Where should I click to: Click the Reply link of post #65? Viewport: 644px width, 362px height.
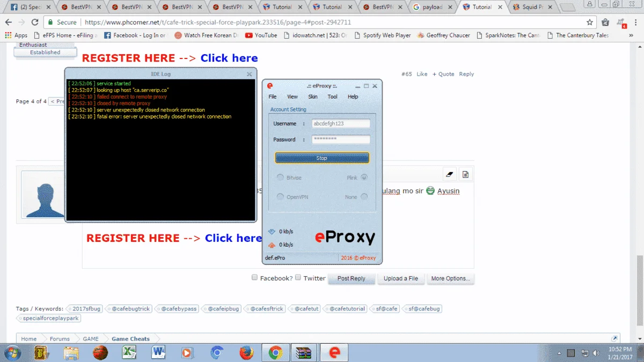[x=466, y=74]
